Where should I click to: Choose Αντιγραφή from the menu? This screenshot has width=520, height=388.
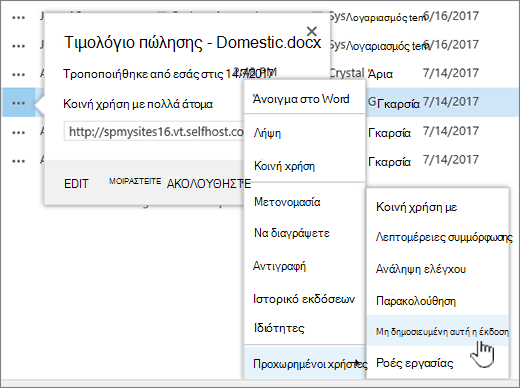point(305,266)
